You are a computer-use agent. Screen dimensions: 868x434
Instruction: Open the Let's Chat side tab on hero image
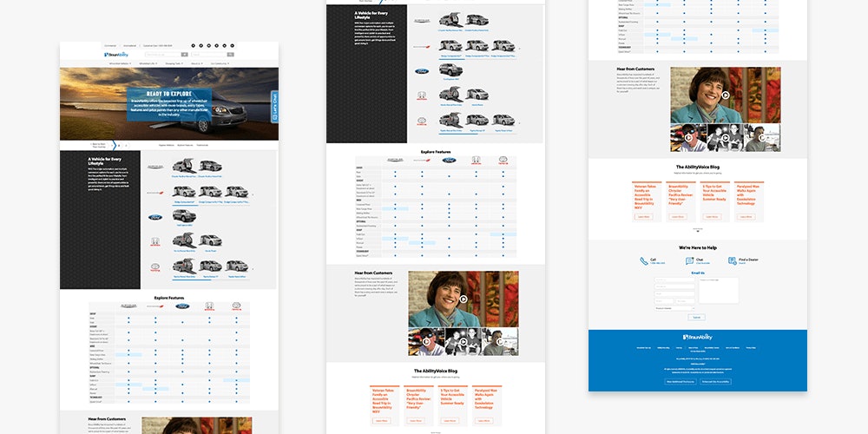tap(274, 106)
